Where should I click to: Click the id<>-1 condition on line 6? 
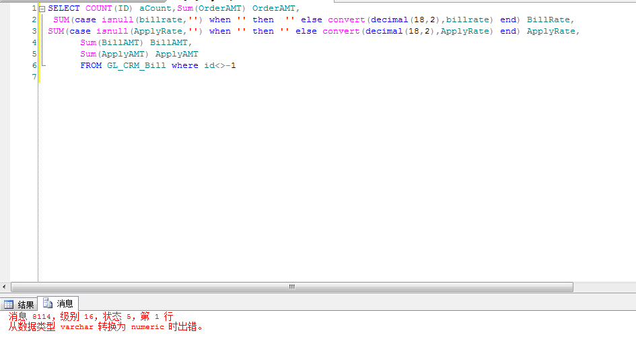(x=220, y=65)
